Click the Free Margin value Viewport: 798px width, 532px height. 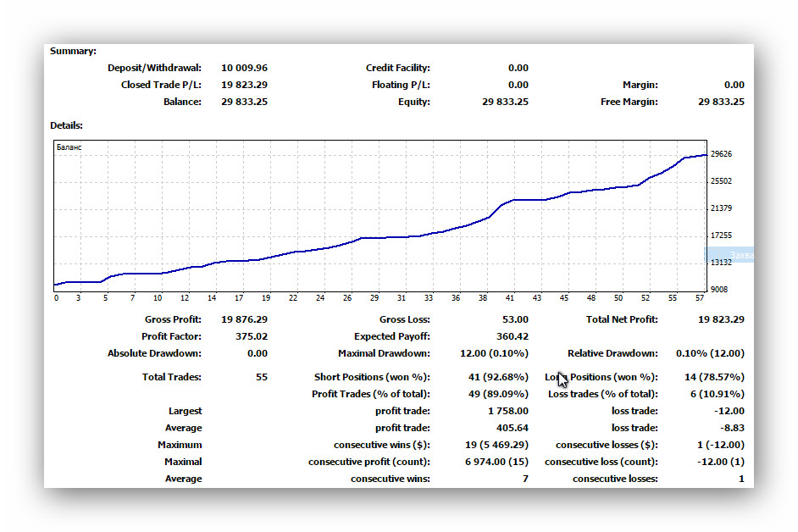[721, 102]
